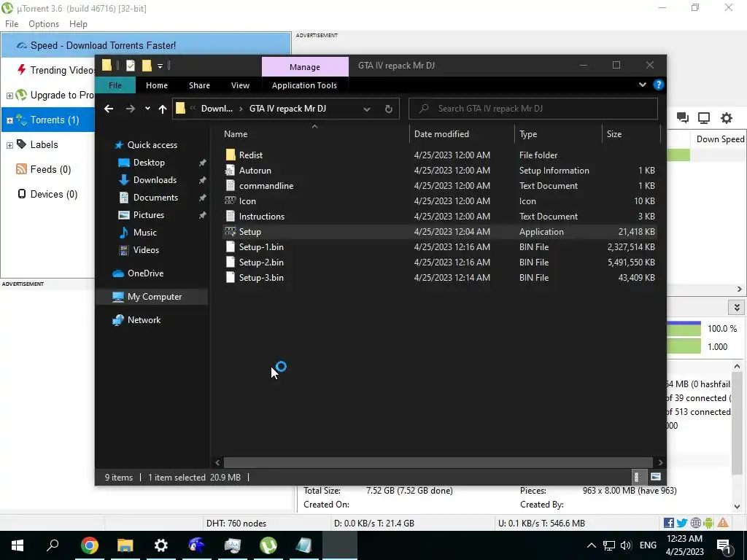This screenshot has height=560, width=747.
Task: Open Chrome from the taskbar
Action: (x=89, y=545)
